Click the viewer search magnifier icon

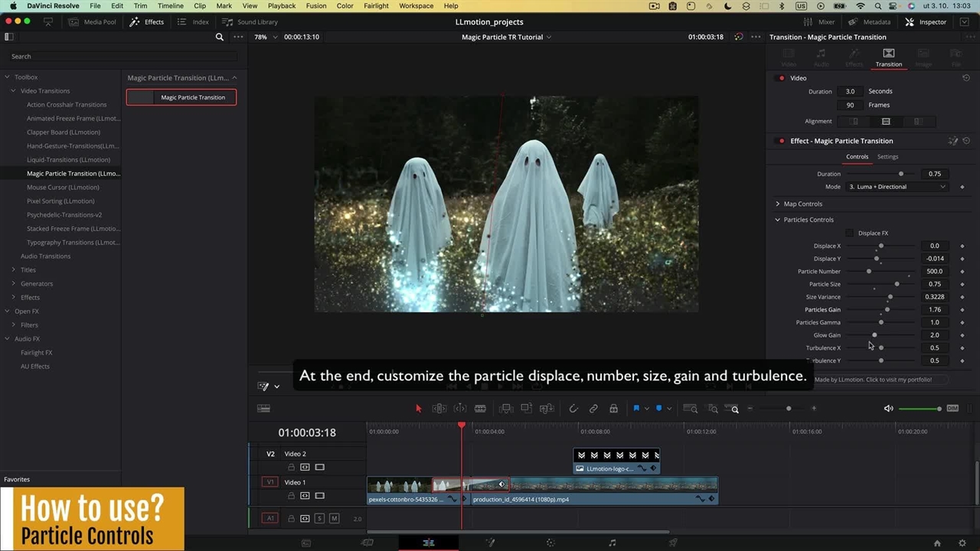tap(220, 37)
